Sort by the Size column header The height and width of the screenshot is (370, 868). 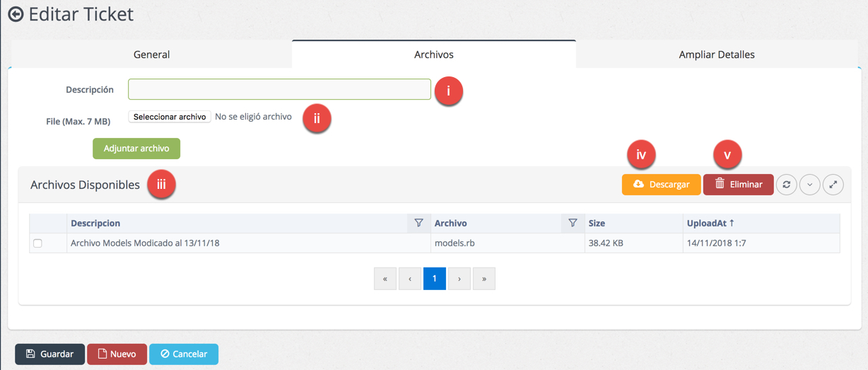[x=597, y=223]
